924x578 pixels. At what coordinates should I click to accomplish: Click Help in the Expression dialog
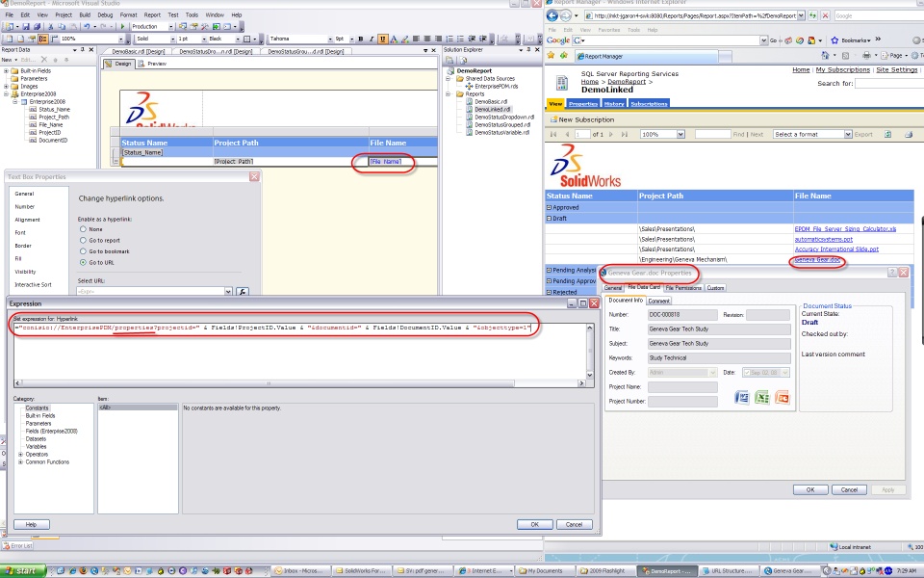click(31, 524)
